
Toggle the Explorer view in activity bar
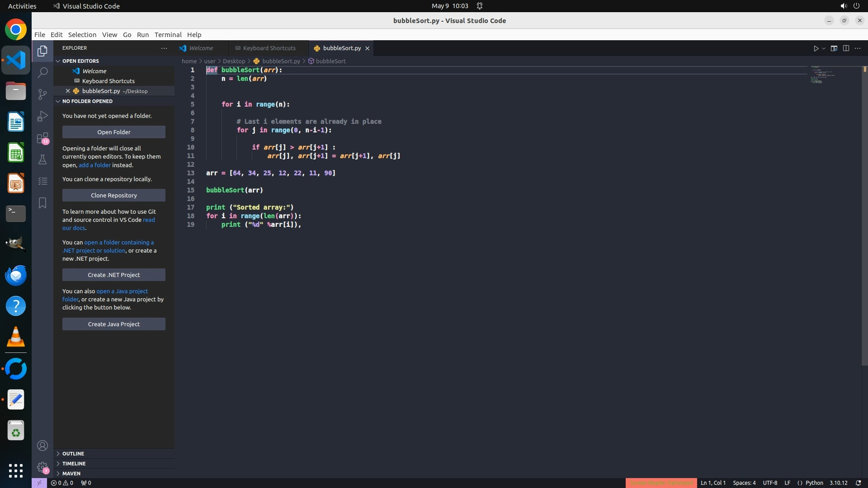tap(42, 51)
